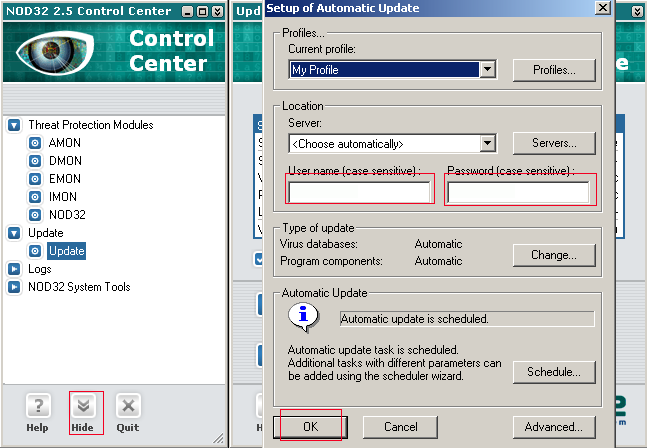Select the EMON tree item
647x448 pixels.
[65, 179]
